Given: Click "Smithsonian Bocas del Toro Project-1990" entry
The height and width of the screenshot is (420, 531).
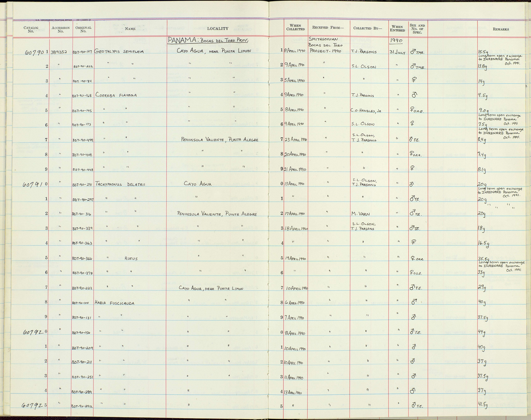Looking at the screenshot, I should [x=326, y=45].
